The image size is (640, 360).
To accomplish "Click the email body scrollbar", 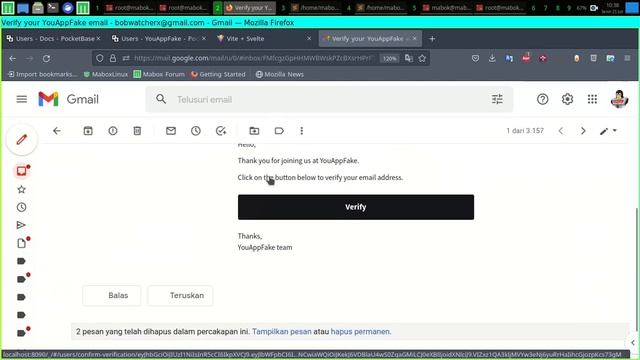I will tap(636, 269).
